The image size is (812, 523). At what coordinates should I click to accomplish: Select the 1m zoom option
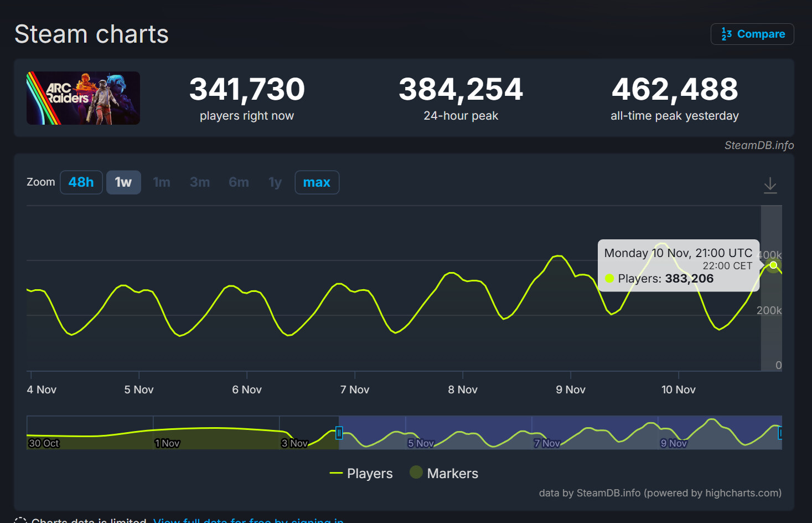coord(162,182)
